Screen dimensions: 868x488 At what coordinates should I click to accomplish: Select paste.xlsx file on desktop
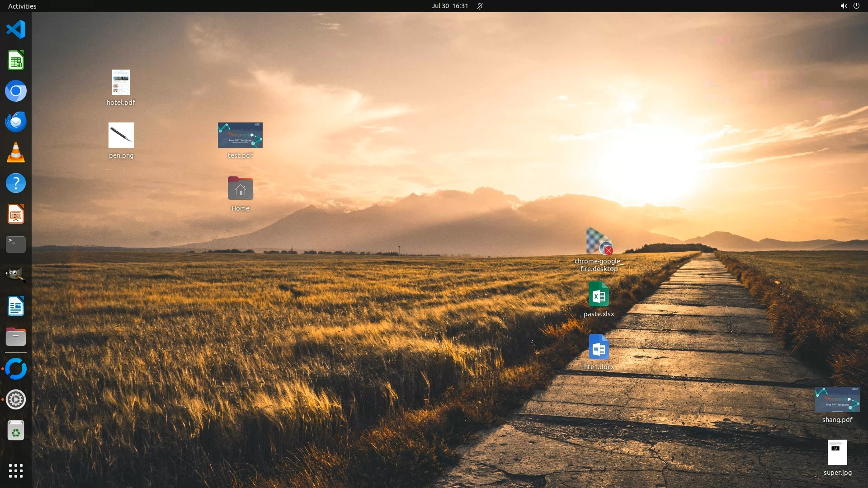pos(599,295)
